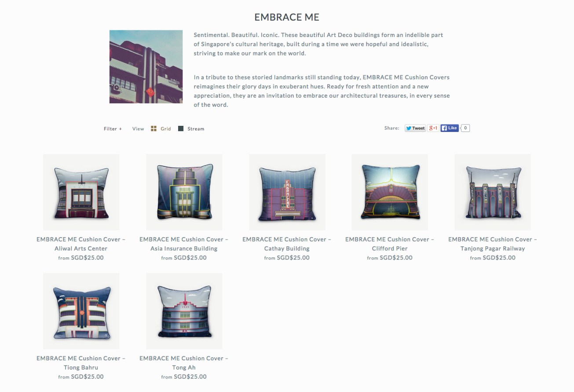Expand the Filter + option
This screenshot has width=574, height=392.
tap(113, 129)
